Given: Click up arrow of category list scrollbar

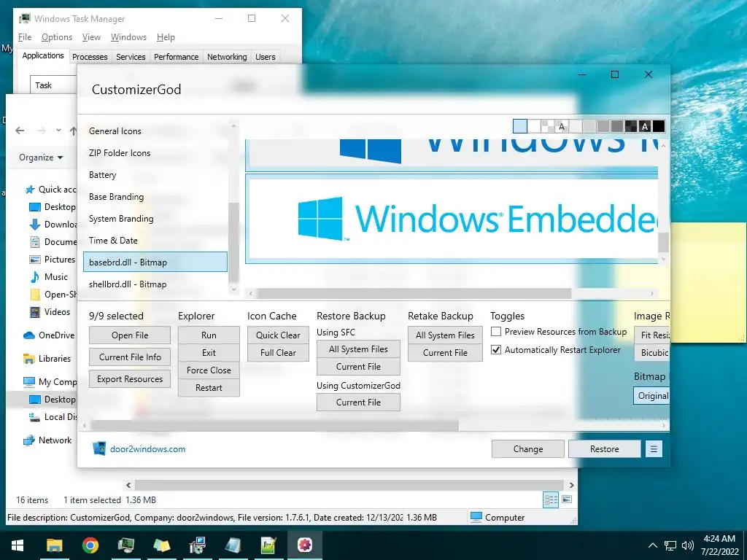Looking at the screenshot, I should pyautogui.click(x=233, y=125).
